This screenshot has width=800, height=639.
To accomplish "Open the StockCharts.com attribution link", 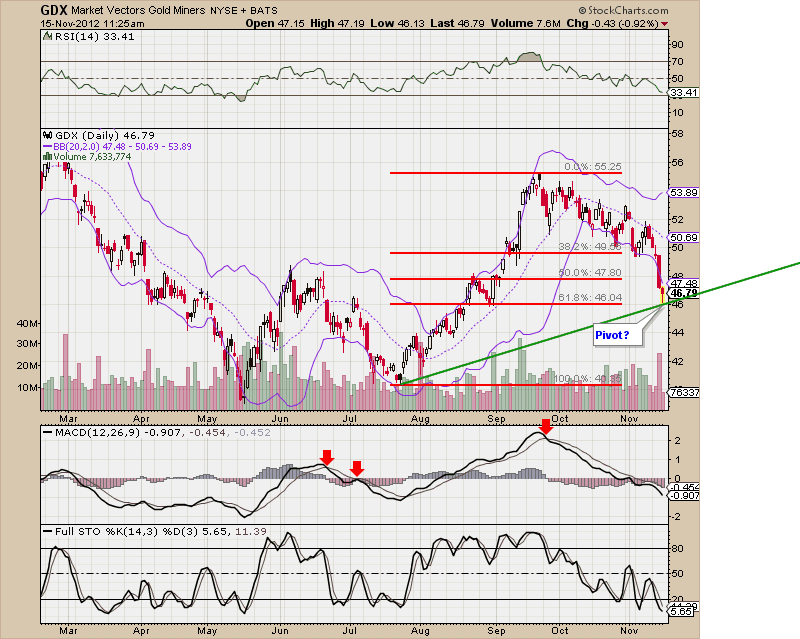I will (623, 10).
